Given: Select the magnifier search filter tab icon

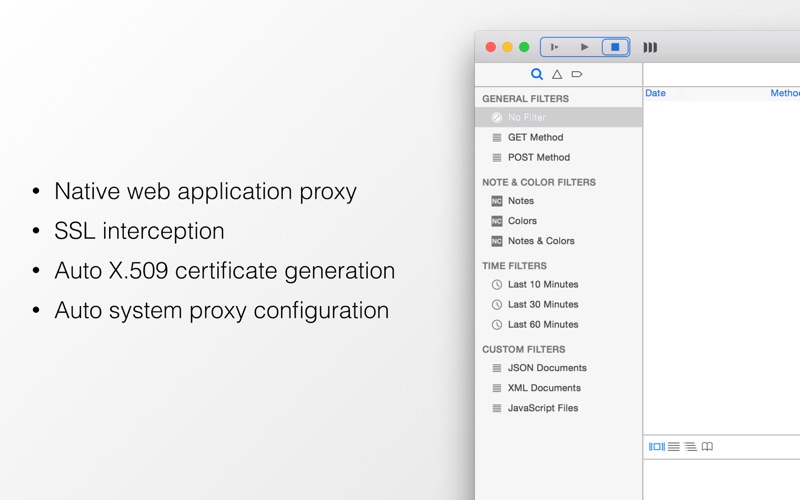Looking at the screenshot, I should pyautogui.click(x=537, y=74).
